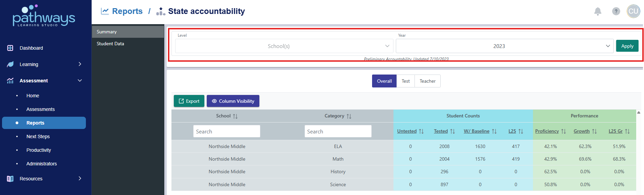The image size is (644, 195).
Task: Switch to the Test tab
Action: point(406,81)
